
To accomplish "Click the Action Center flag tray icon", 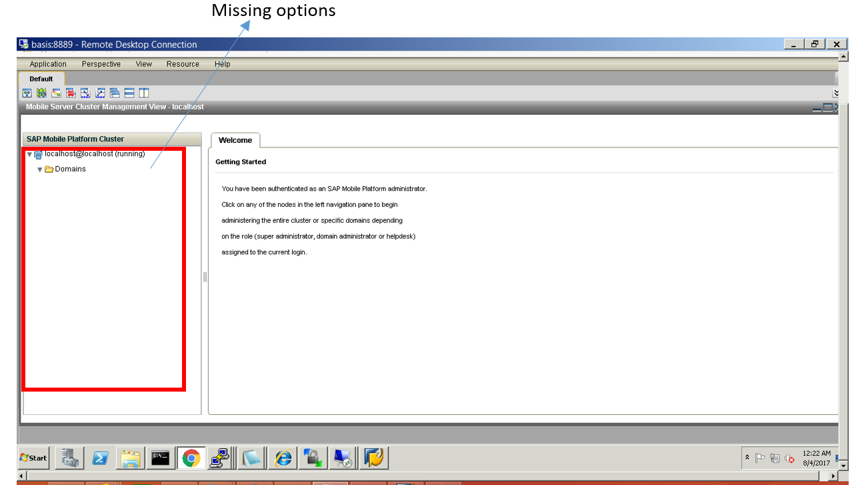I will [x=761, y=458].
